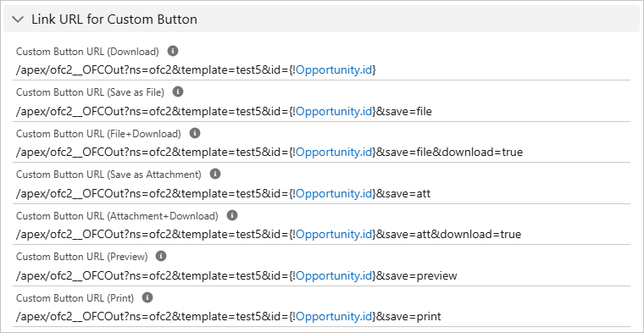This screenshot has width=644, height=333.
Task: Click Opportunity.id link in the Print URL
Action: point(335,317)
